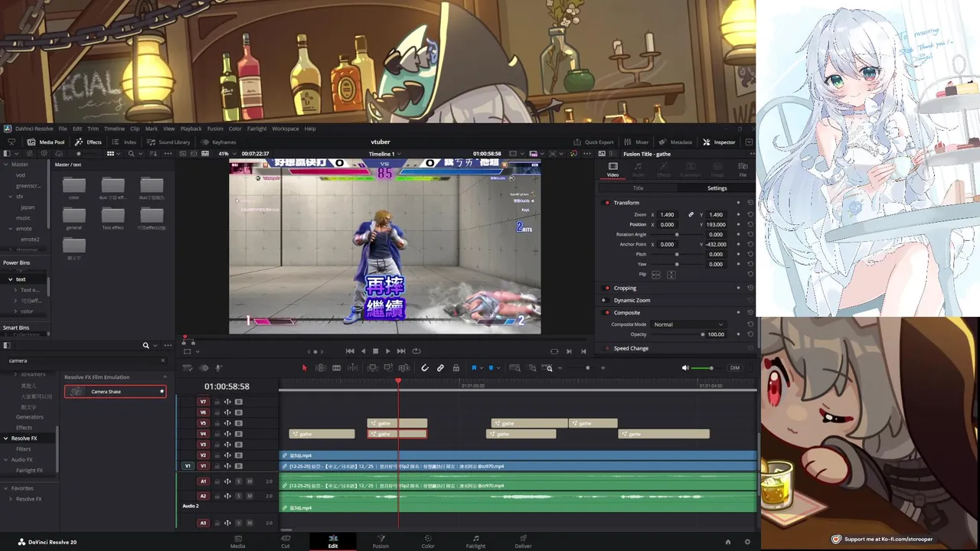This screenshot has width=980, height=551.
Task: Open the Index panel
Action: click(x=124, y=142)
